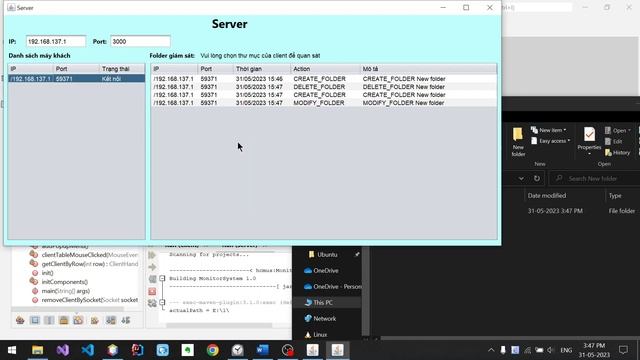
Task: Sort the log table by the Thời gian column
Action: pos(261,69)
